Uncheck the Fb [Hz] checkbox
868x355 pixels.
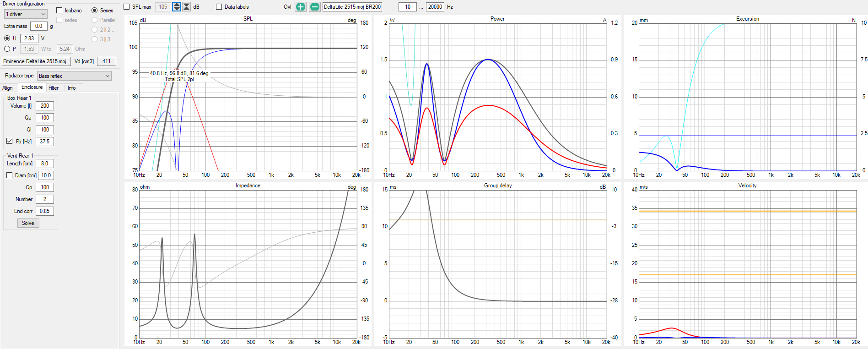tap(10, 141)
